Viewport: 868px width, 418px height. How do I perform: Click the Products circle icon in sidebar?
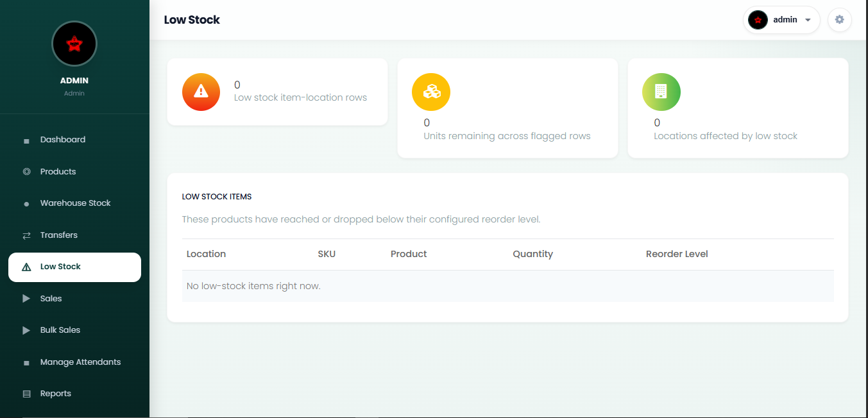click(26, 172)
